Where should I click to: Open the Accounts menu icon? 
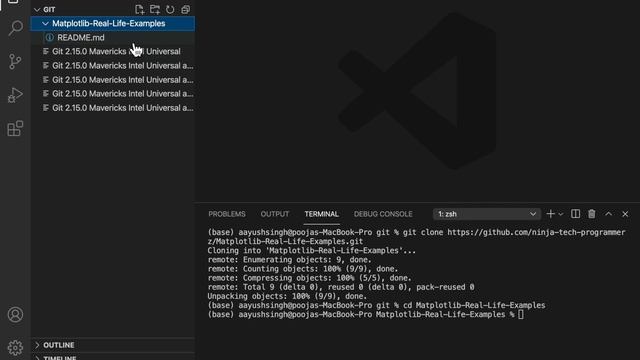pos(16,315)
